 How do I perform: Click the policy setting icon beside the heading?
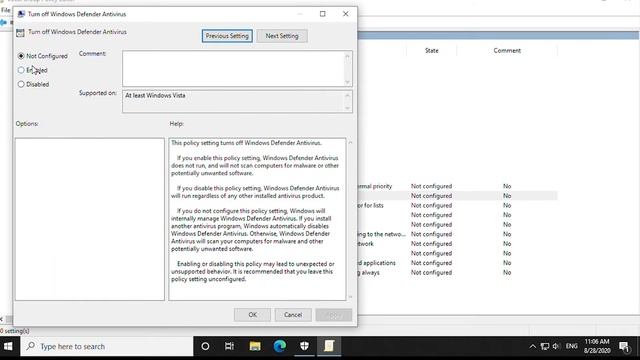click(x=20, y=33)
